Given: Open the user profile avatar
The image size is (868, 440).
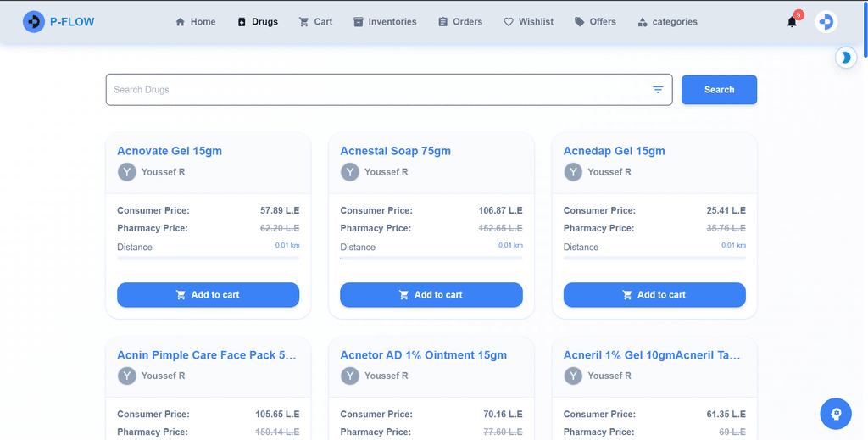Looking at the screenshot, I should [x=826, y=21].
